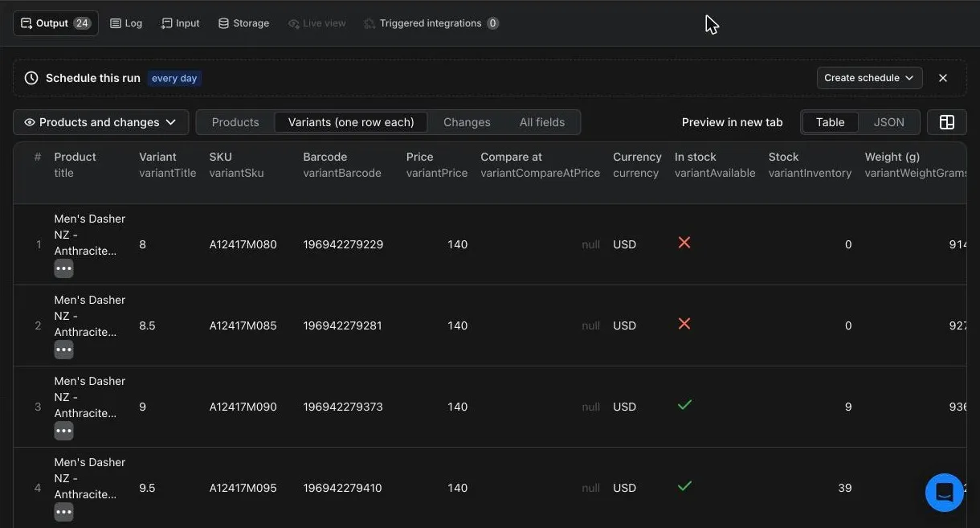980x528 pixels.
Task: Open the chat support bubble
Action: pyautogui.click(x=944, y=492)
